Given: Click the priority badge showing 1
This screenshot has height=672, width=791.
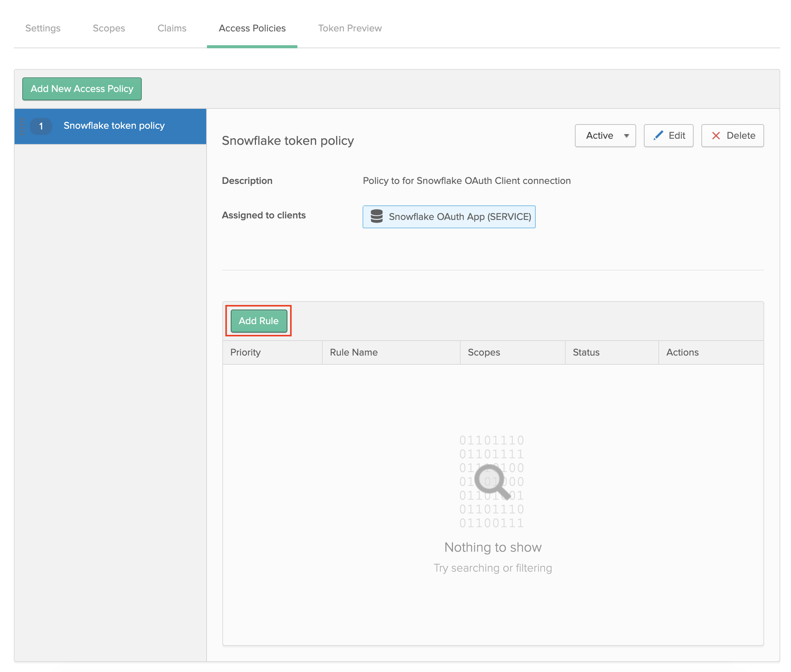Looking at the screenshot, I should tap(41, 126).
